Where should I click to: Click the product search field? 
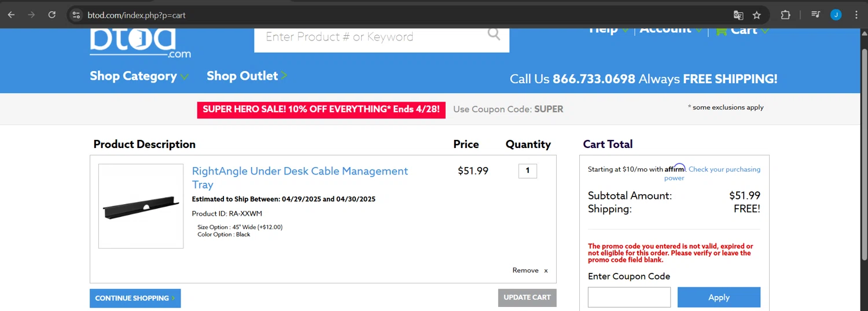[370, 38]
